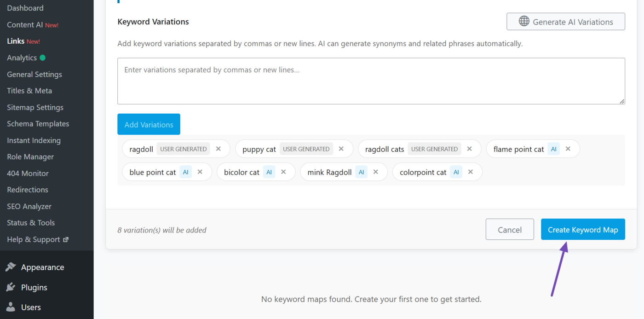644x319 pixels.
Task: Click the globe icon on Generate AI Variations
Action: point(523,21)
